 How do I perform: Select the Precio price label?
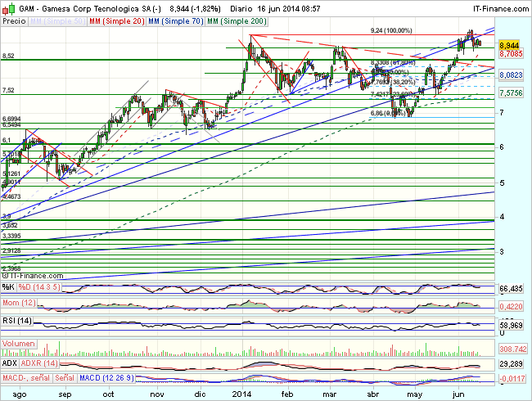(14, 19)
